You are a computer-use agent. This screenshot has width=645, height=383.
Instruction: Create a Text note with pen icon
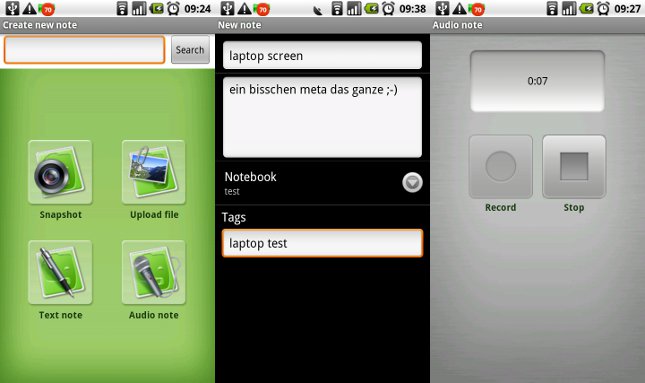pyautogui.click(x=60, y=272)
